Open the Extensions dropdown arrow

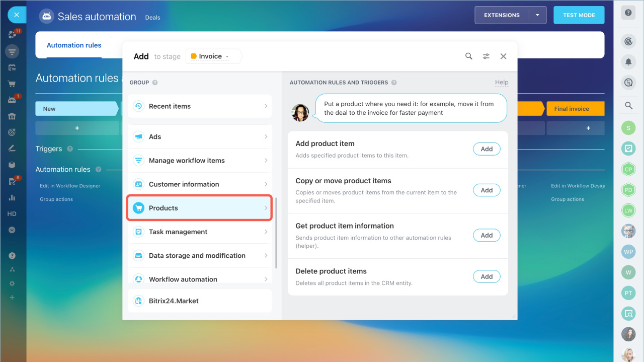(x=537, y=15)
